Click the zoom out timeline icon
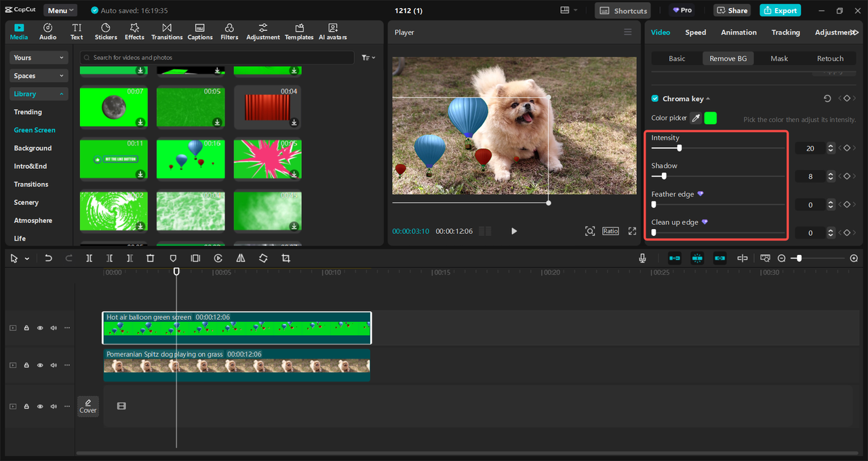 [x=782, y=258]
